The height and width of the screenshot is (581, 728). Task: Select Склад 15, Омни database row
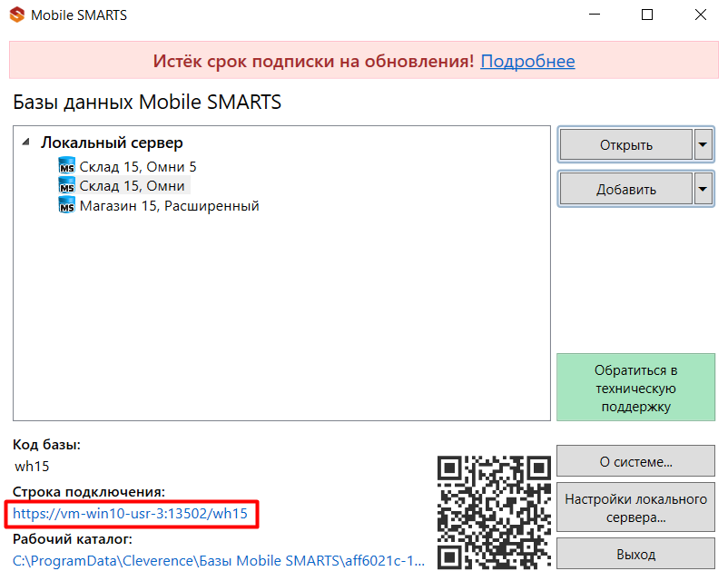pyautogui.click(x=132, y=186)
